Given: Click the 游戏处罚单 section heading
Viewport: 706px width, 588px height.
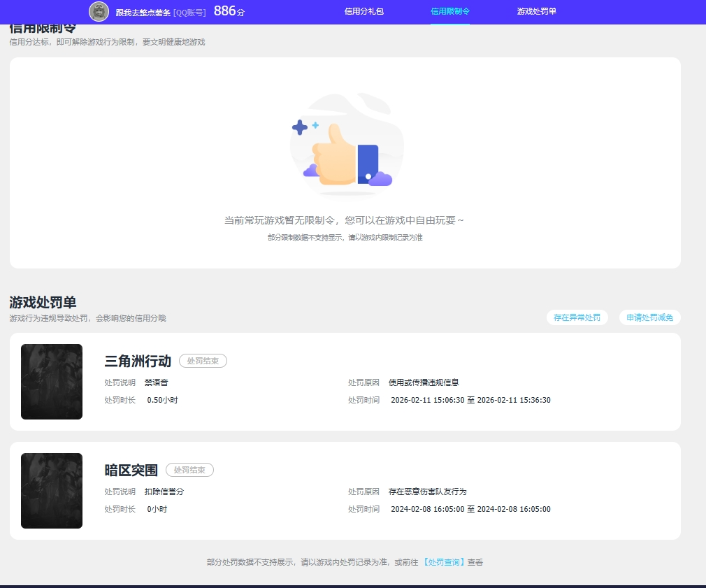Looking at the screenshot, I should pos(43,302).
